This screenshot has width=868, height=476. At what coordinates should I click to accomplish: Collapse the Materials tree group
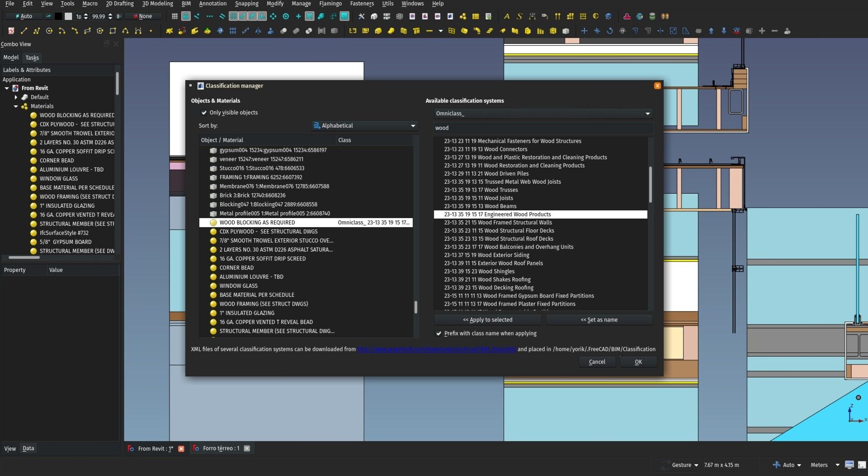16,106
